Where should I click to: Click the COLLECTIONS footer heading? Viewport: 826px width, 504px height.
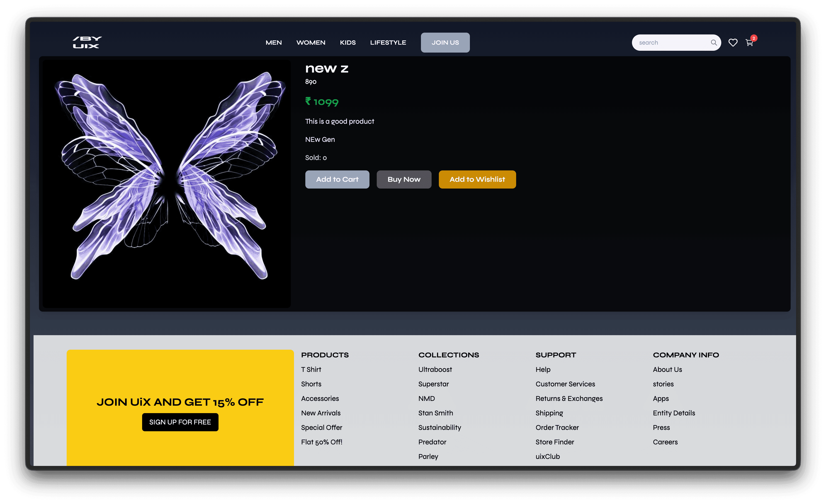[x=449, y=355]
